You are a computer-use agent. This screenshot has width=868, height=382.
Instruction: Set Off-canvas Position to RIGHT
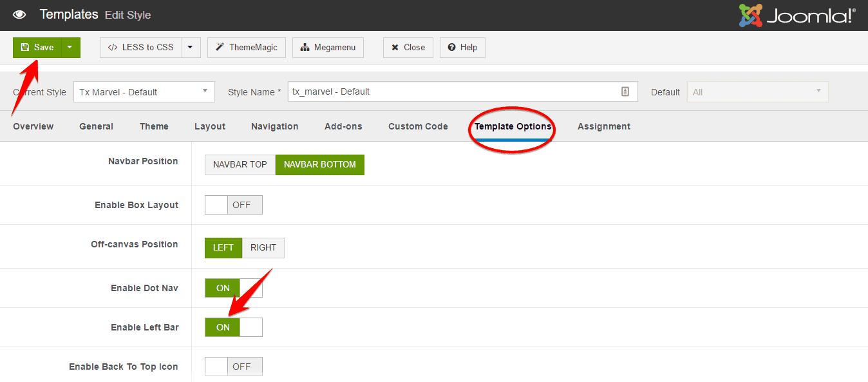[263, 247]
